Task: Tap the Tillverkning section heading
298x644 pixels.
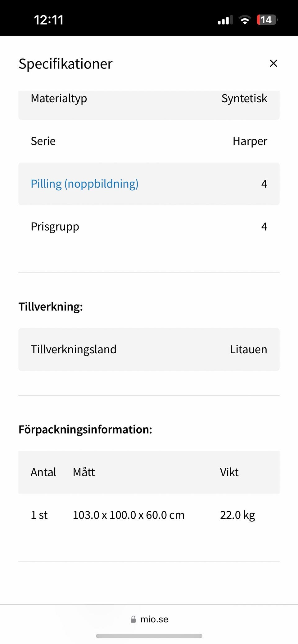Action: 51,307
